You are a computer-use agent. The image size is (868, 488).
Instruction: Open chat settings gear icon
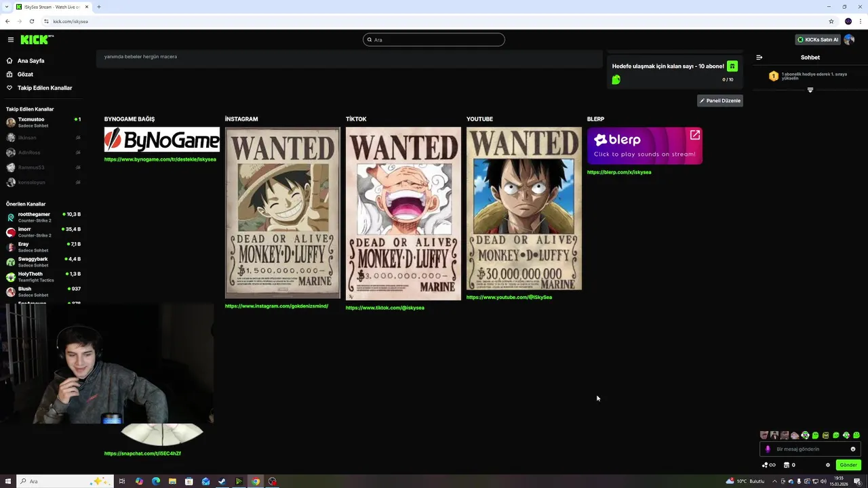point(828,465)
